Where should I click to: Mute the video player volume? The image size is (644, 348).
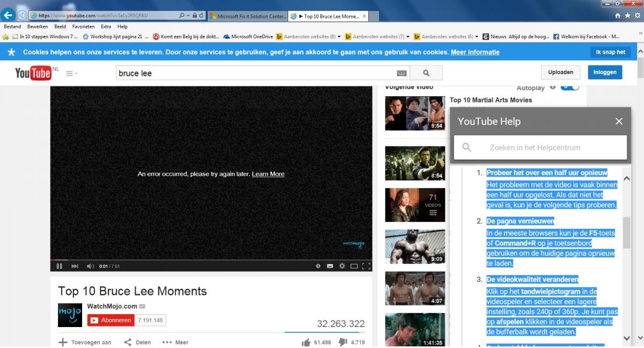point(90,266)
